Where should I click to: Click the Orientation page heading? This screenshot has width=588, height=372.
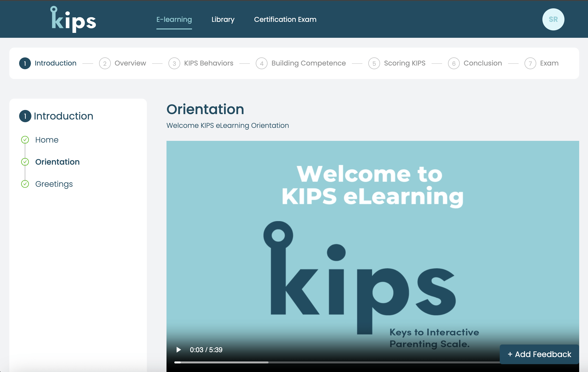point(205,109)
